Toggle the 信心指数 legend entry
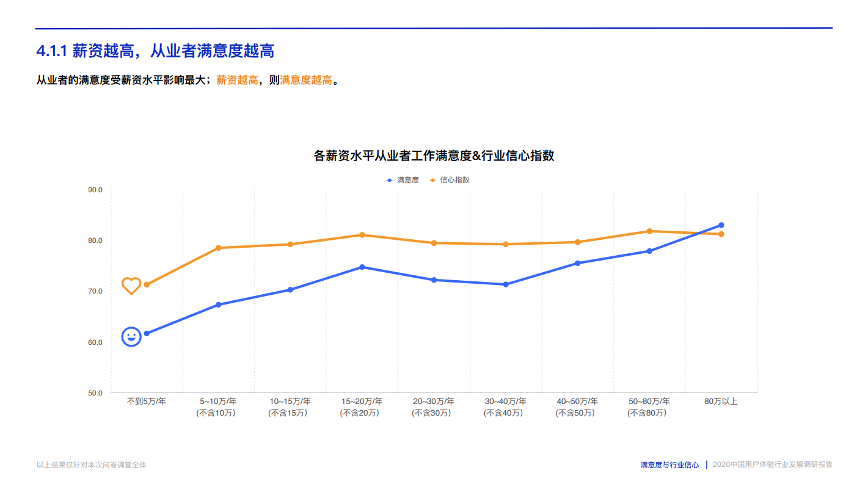This screenshot has width=868, height=498. click(x=450, y=180)
